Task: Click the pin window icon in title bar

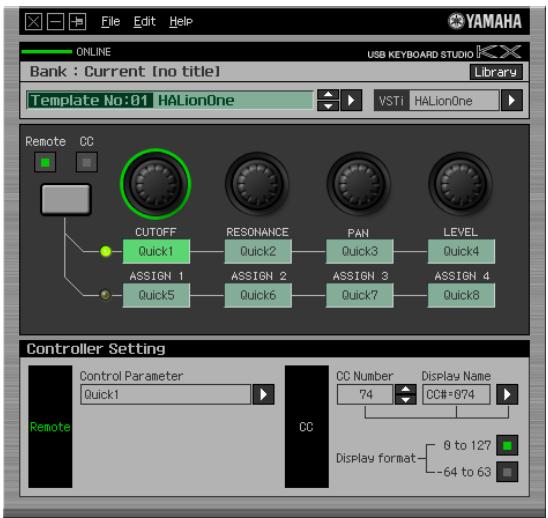Action: coord(78,22)
